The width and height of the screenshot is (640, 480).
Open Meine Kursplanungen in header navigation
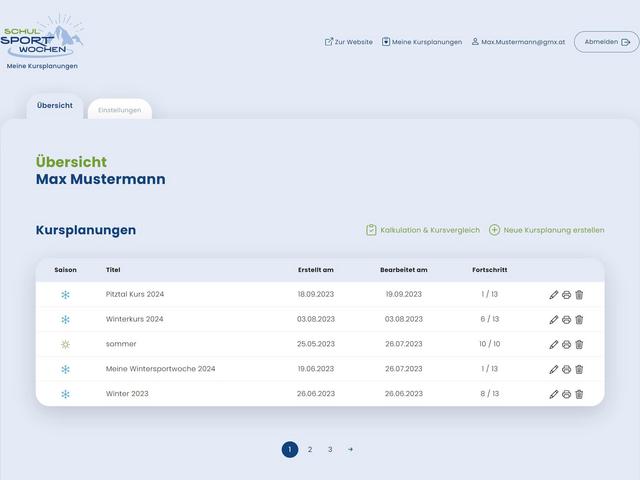[422, 42]
